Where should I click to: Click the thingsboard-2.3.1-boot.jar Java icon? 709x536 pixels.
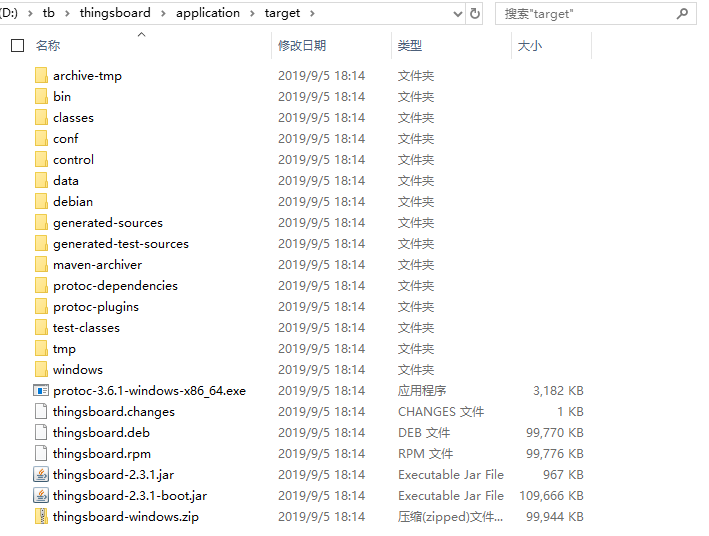pos(41,496)
